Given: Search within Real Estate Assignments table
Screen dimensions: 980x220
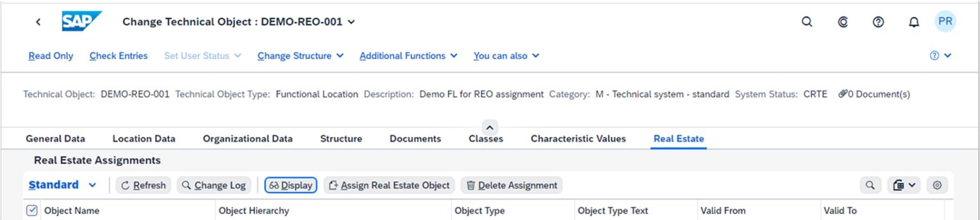Looking at the screenshot, I should pos(870,185).
